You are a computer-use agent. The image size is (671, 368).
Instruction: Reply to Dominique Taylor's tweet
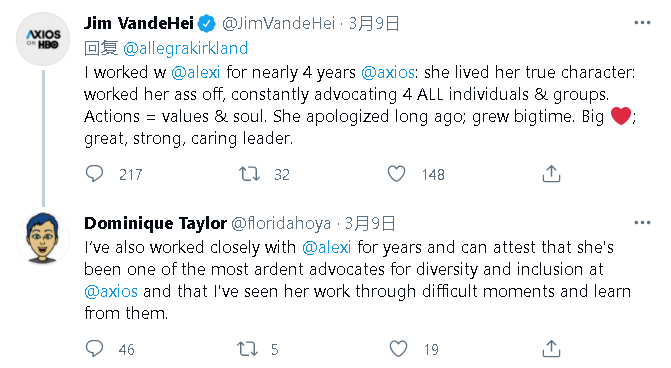pyautogui.click(x=95, y=349)
